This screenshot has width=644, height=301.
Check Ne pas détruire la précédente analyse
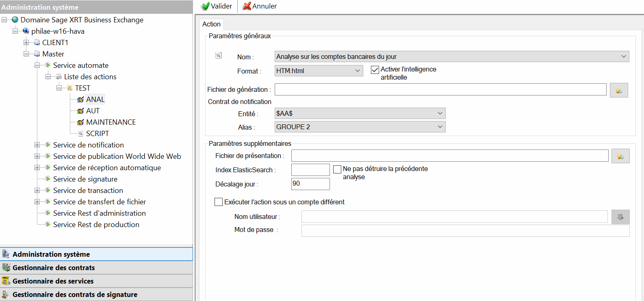point(337,169)
